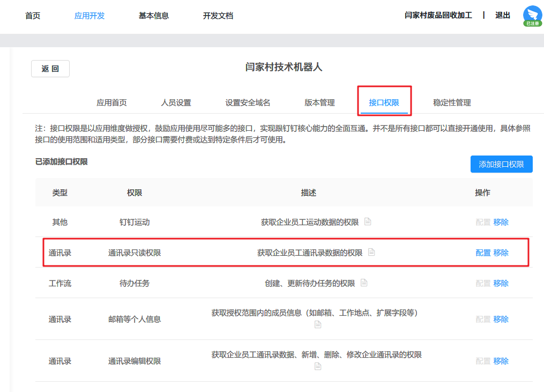Click 配置 for 通讯录只读权限

[483, 253]
